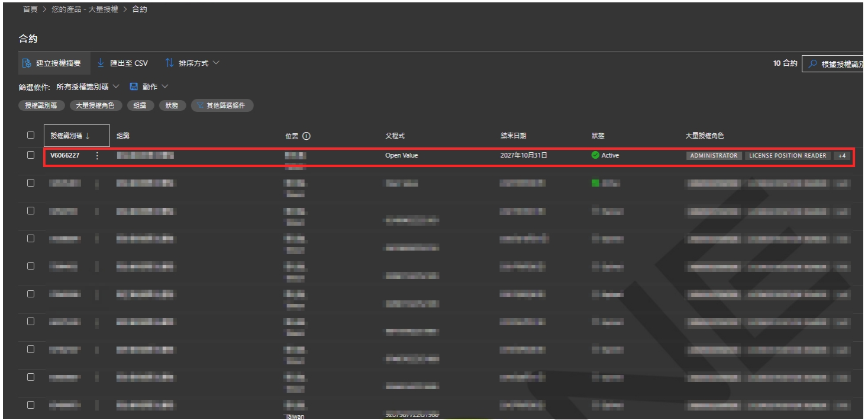Open the three-dot menu for V6066227
868x420 pixels.
[97, 156]
